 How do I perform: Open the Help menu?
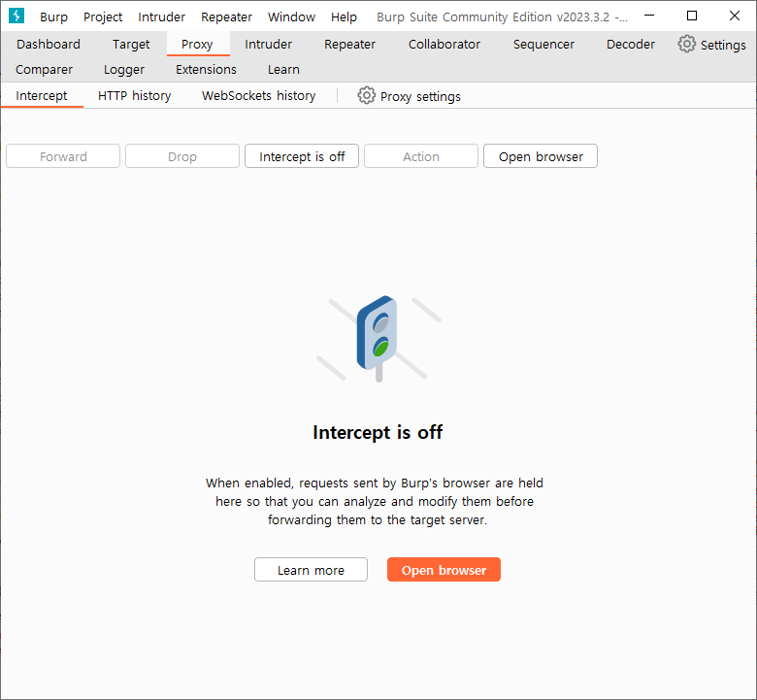click(344, 17)
